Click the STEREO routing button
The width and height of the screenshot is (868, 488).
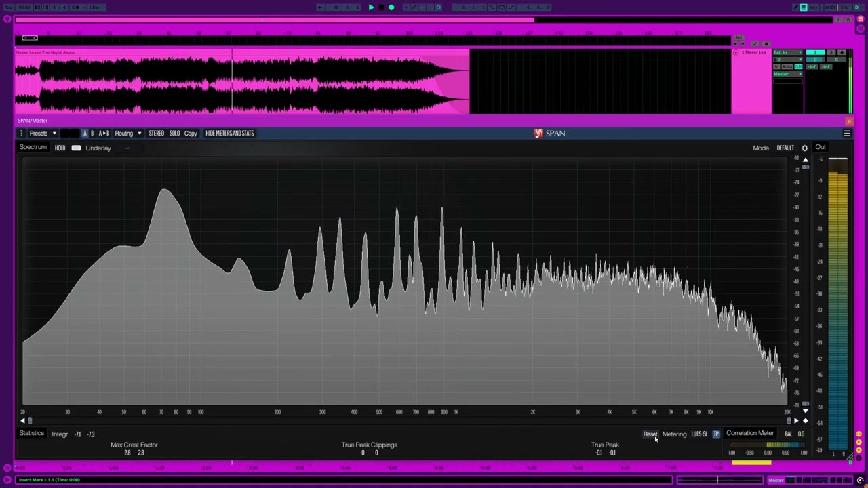click(x=157, y=134)
